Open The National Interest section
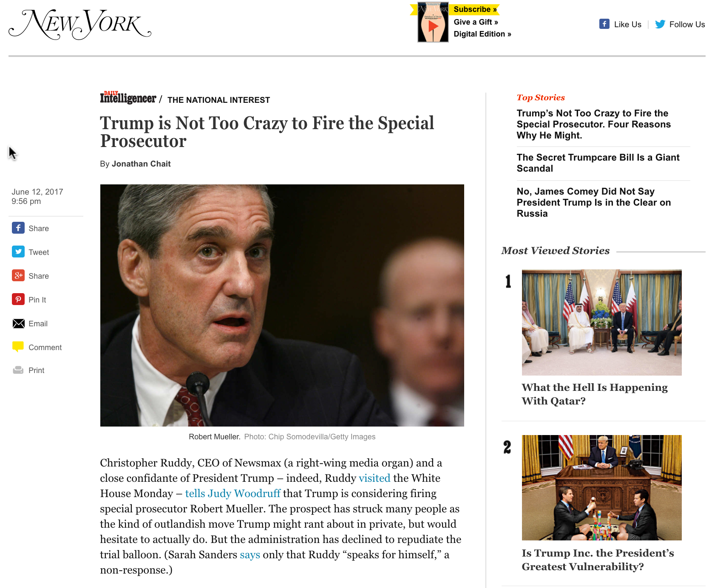The height and width of the screenshot is (588, 709). 218,100
